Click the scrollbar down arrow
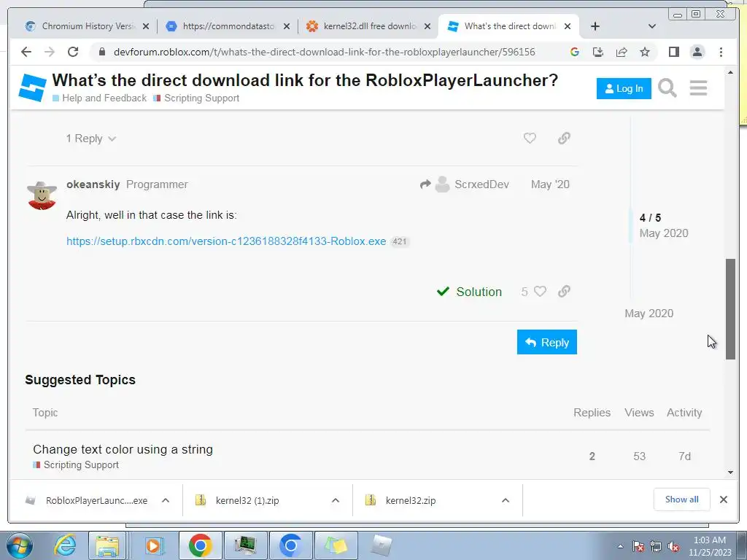 coord(731,472)
